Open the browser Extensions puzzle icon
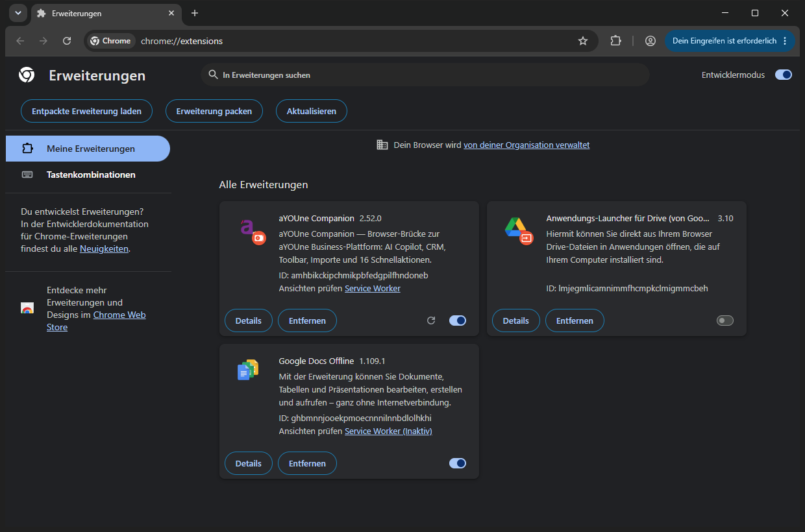Image resolution: width=805 pixels, height=532 pixels. 615,41
